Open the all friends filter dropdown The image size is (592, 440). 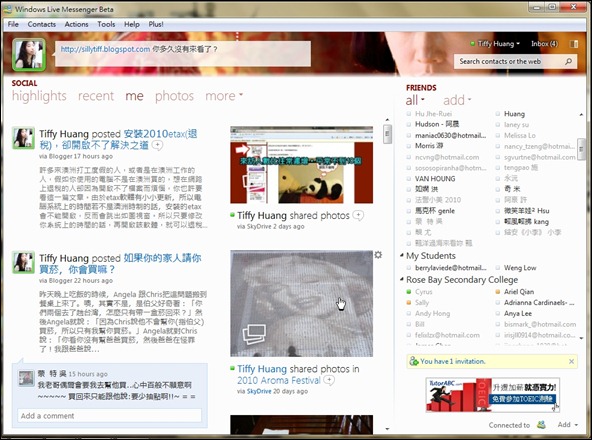[x=415, y=100]
